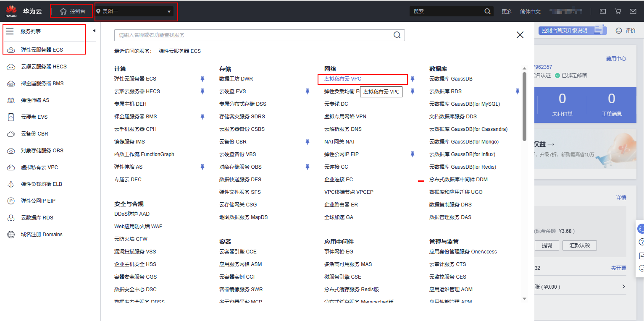This screenshot has height=321, width=644.
Task: Open Web应用防火墙 WAF service link
Action: (138, 227)
